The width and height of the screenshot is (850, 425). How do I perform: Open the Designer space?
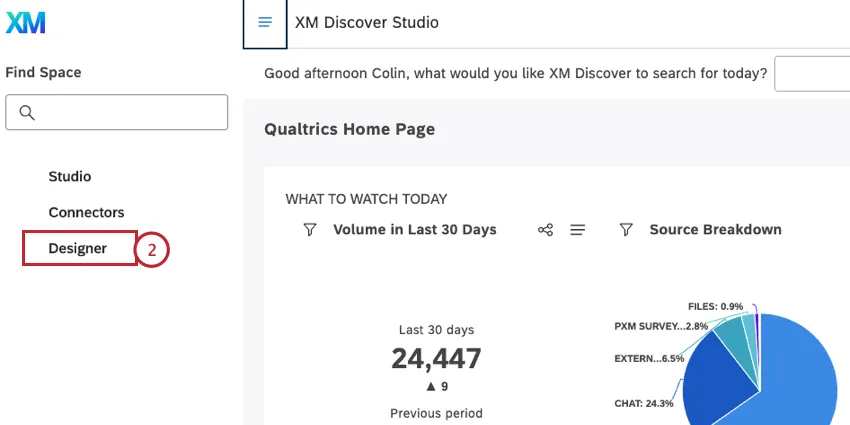tap(78, 248)
